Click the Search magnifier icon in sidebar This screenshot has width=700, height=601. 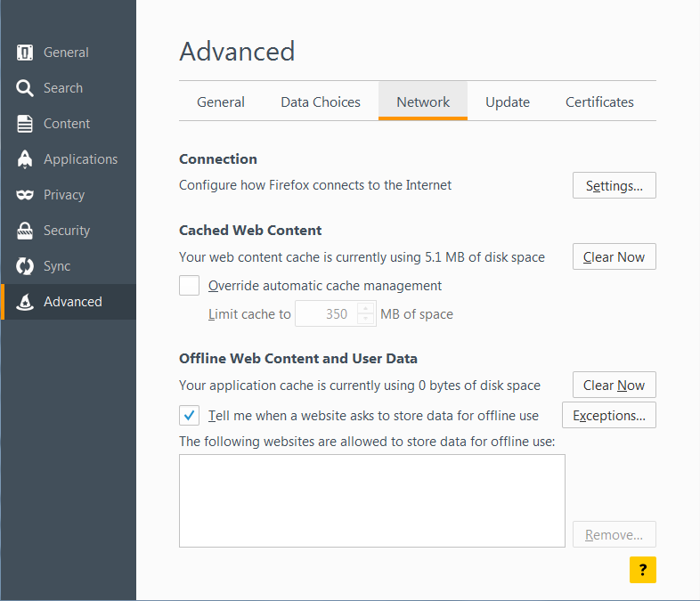tap(25, 88)
